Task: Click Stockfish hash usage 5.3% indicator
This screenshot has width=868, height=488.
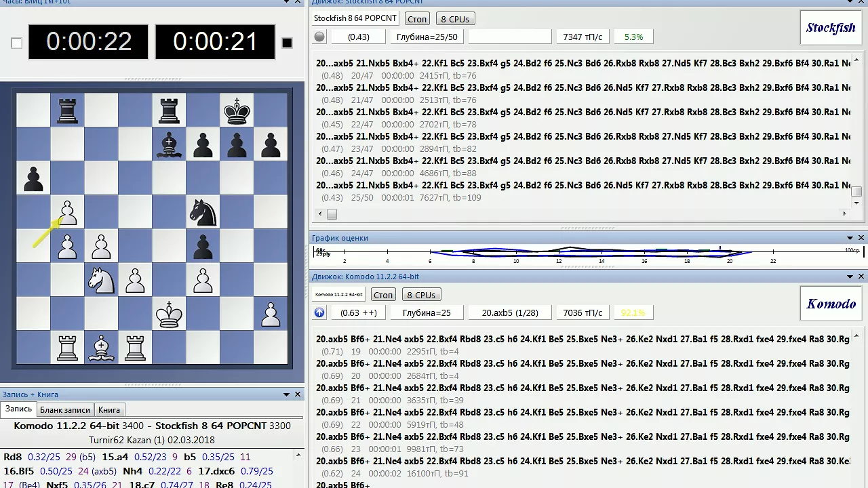Action: pos(633,37)
